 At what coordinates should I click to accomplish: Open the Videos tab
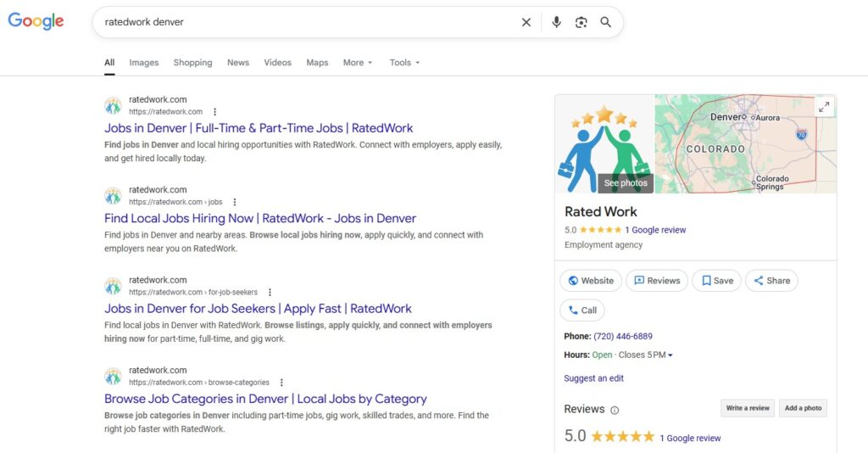(277, 63)
